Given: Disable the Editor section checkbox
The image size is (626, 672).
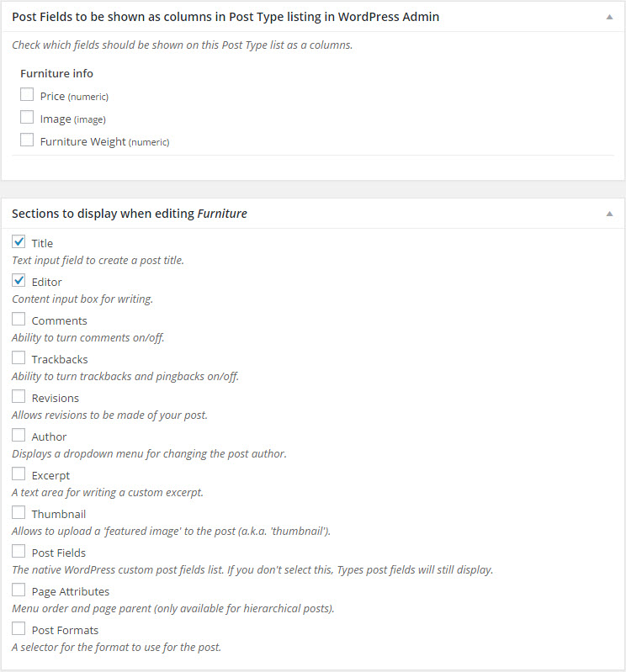Looking at the screenshot, I should coord(19,280).
